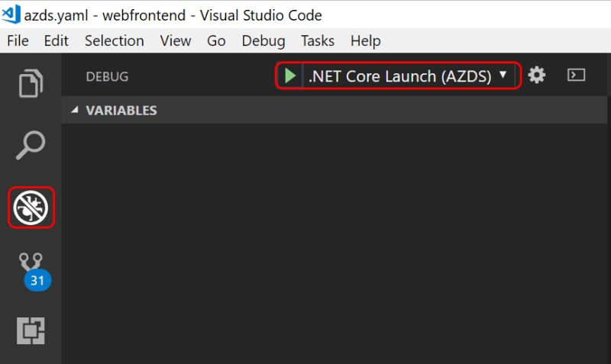The height and width of the screenshot is (364, 611).
Task: Click the 31 badge on Source Control
Action: point(37,280)
